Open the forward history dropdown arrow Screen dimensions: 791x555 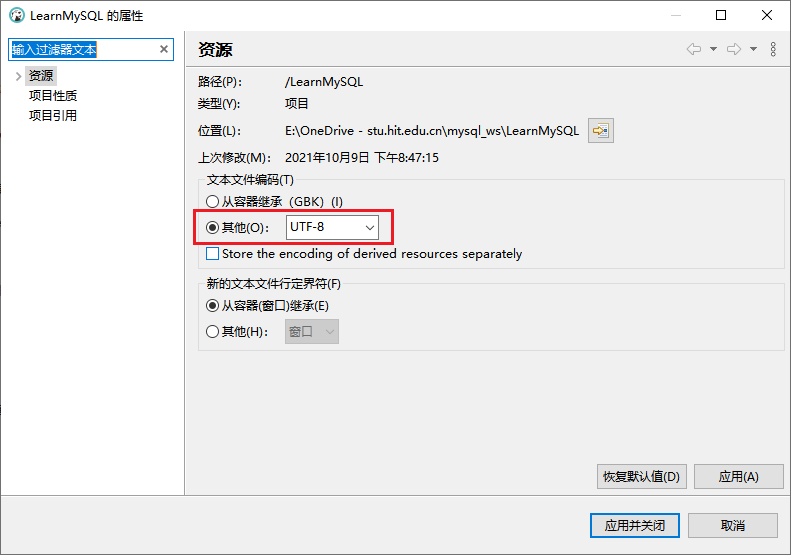click(x=753, y=49)
